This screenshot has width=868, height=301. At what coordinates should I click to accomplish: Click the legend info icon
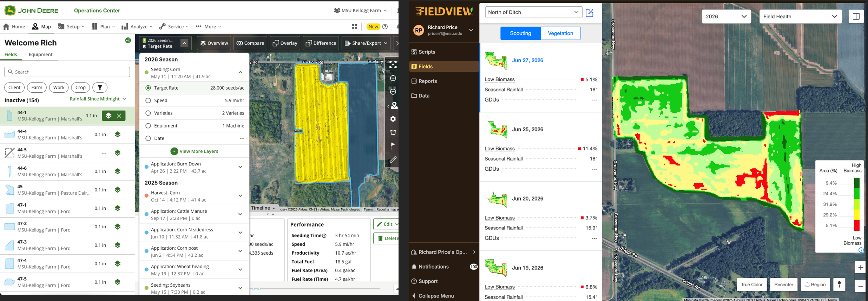click(x=861, y=250)
